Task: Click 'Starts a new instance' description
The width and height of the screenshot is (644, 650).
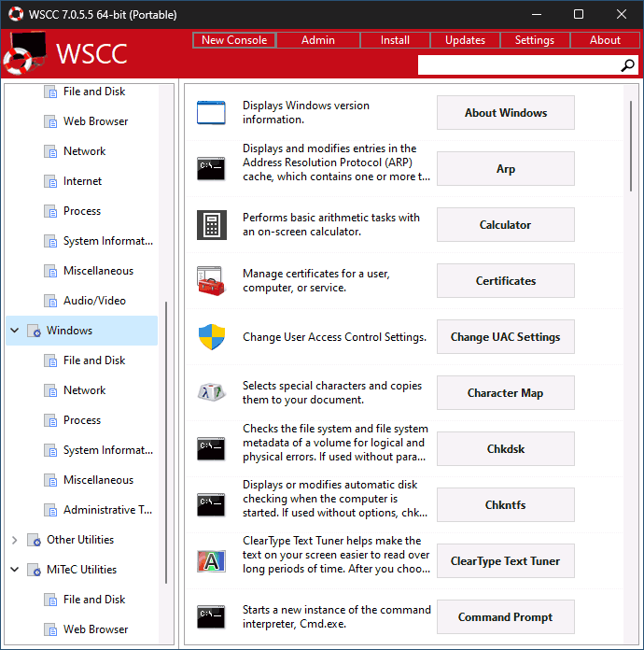Action: pos(337,616)
